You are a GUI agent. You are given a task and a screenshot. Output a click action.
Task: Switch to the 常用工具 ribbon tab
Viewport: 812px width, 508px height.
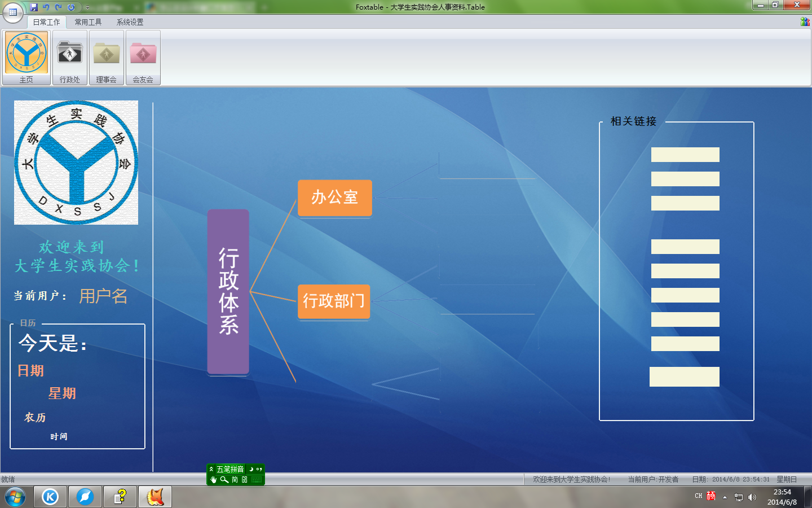pos(88,22)
